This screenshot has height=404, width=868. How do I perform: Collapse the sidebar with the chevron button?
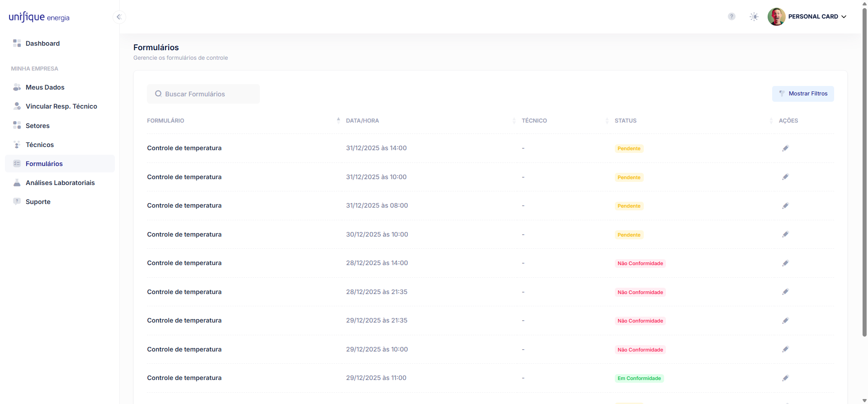(119, 17)
